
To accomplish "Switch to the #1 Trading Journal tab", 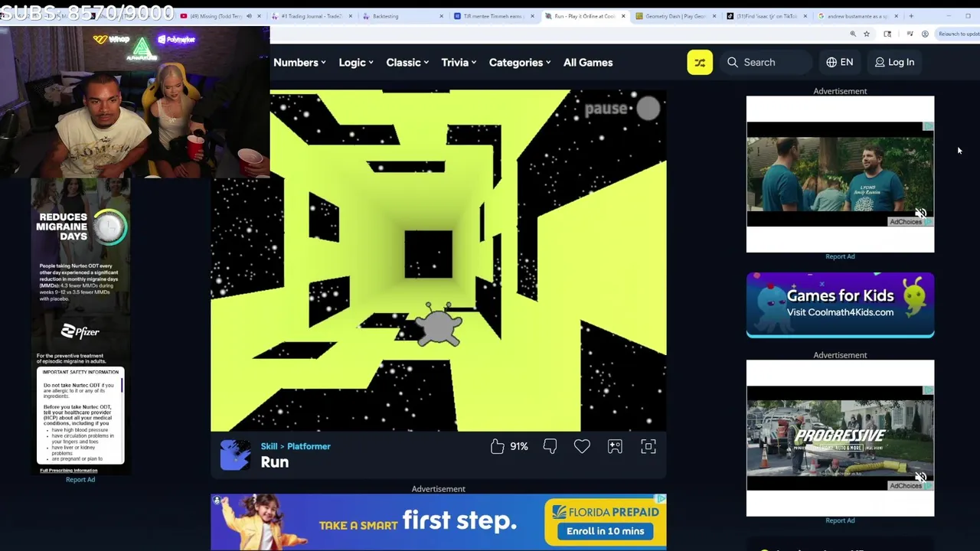I will (x=312, y=16).
